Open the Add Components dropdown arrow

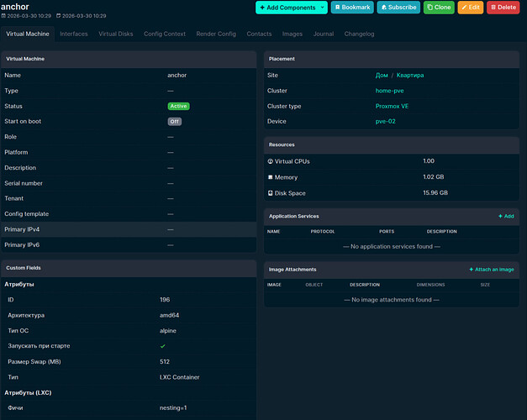pos(322,8)
